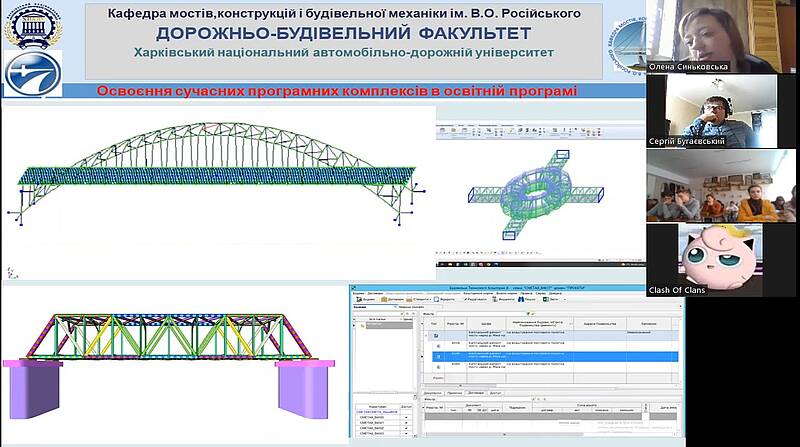The width and height of the screenshot is (800, 447).
Task: Click the university crest logo in the slide header
Action: [x=33, y=25]
